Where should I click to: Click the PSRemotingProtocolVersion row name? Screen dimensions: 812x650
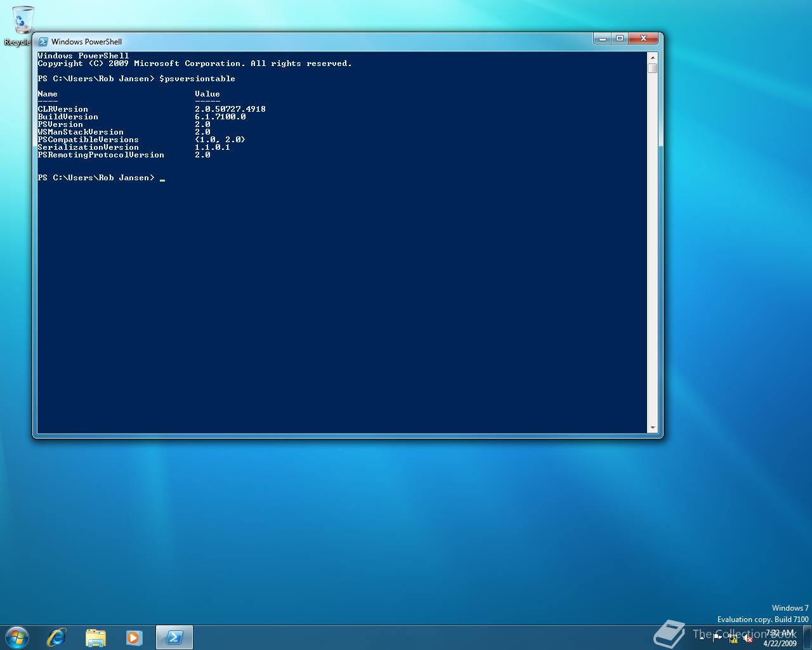101,155
